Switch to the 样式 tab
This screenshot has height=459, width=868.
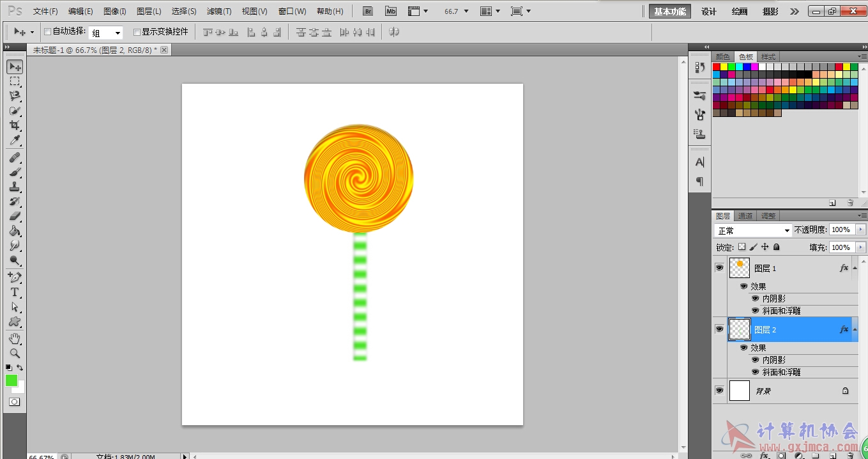[768, 57]
